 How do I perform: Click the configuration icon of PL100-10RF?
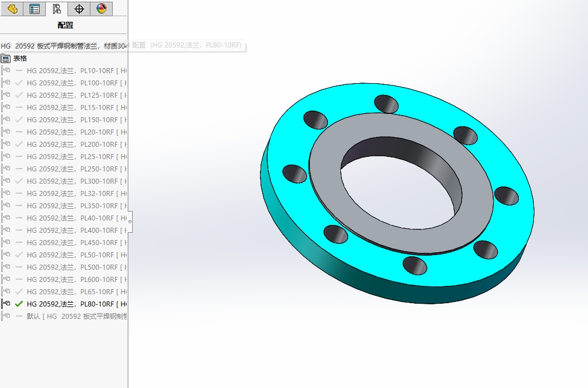pos(6,83)
